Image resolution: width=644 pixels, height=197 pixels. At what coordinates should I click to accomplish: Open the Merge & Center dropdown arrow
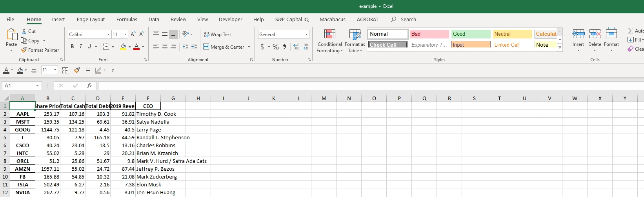coord(249,47)
